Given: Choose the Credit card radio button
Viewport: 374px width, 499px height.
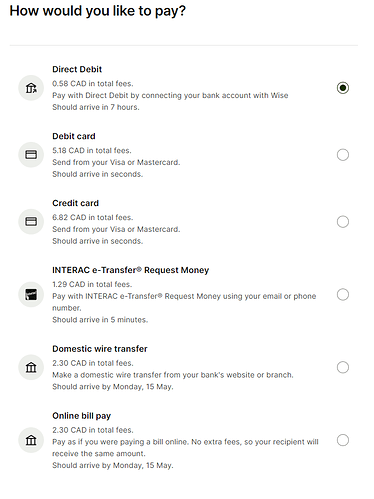Looking at the screenshot, I should [x=343, y=222].
